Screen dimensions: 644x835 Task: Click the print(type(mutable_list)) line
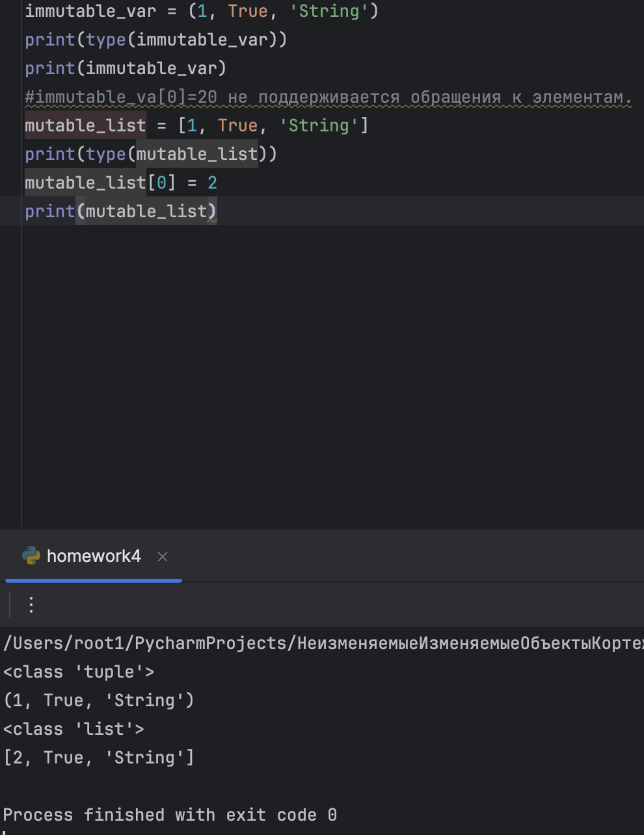click(x=150, y=154)
